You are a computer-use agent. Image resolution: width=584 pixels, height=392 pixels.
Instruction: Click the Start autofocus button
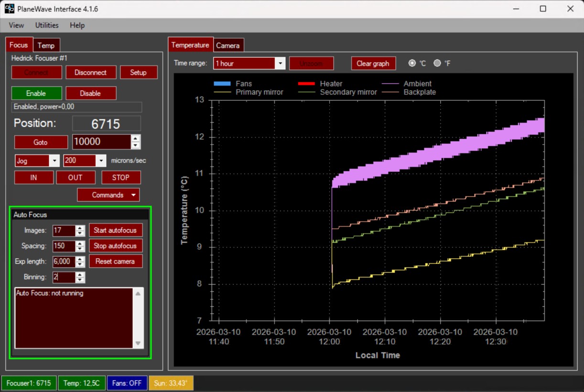pyautogui.click(x=115, y=230)
